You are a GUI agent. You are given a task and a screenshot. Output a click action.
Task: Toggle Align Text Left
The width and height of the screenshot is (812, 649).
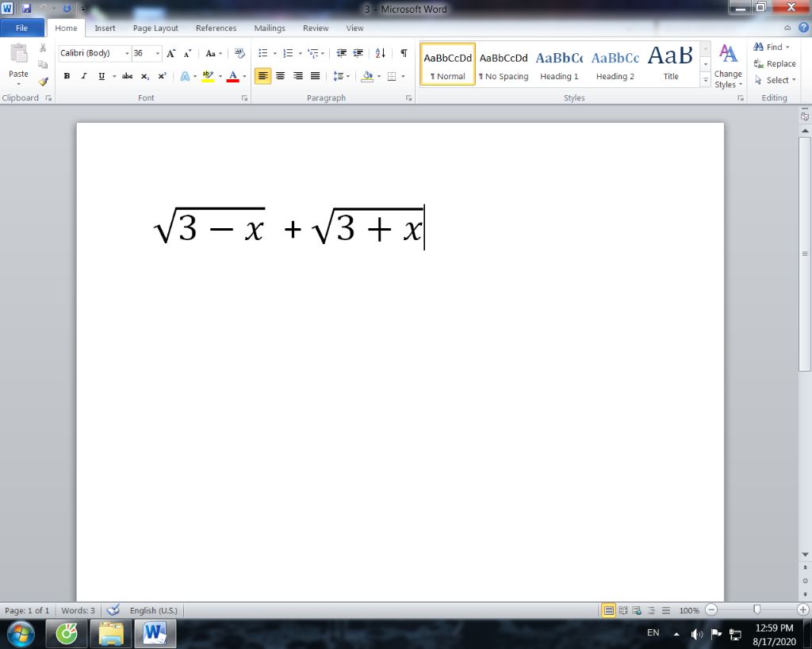pyautogui.click(x=263, y=76)
